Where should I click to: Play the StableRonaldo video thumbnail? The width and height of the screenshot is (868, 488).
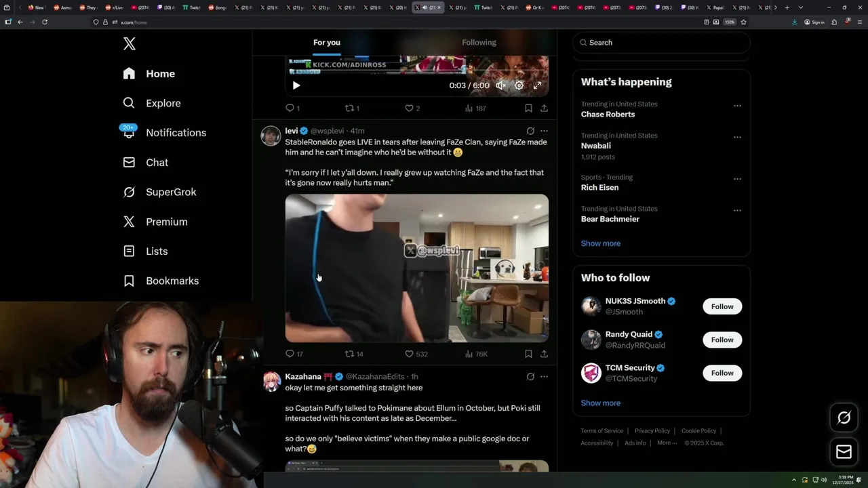pyautogui.click(x=416, y=268)
